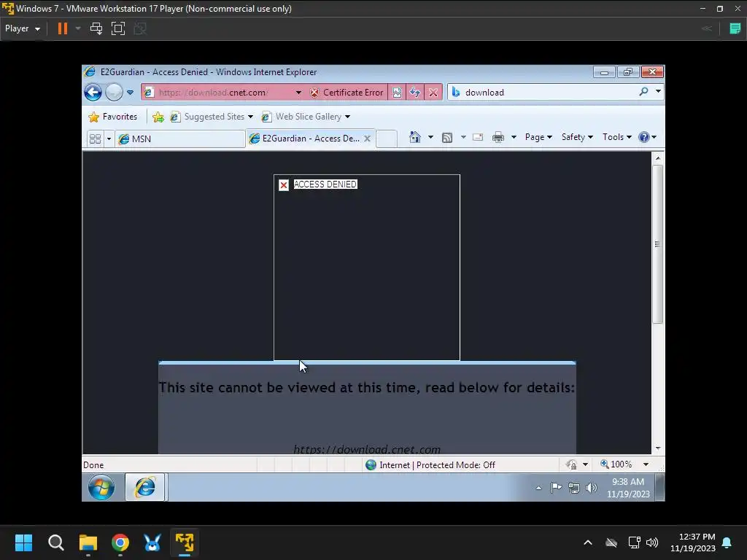Enter VMware full screen mode icon

click(118, 28)
